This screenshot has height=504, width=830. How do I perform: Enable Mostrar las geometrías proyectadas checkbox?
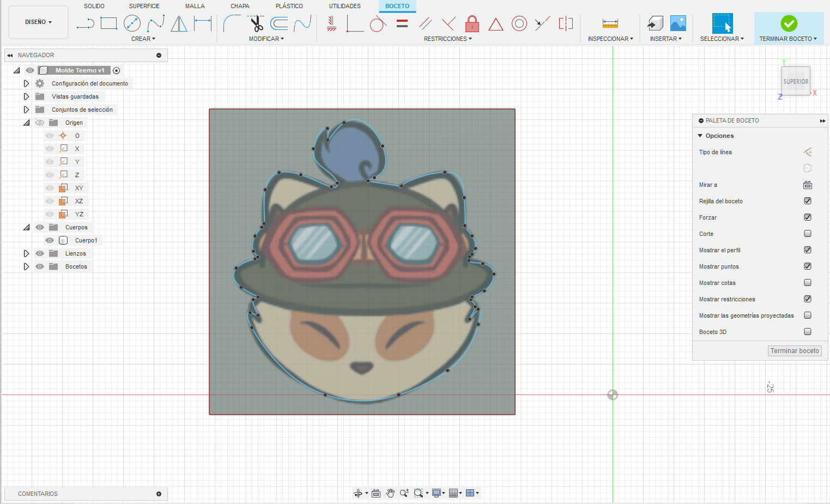[x=808, y=315]
